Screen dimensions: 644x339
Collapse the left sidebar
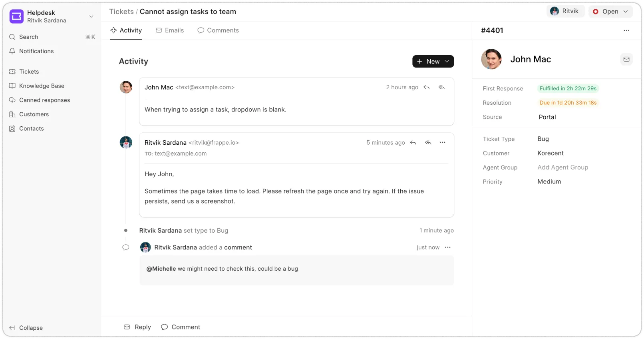coord(26,328)
